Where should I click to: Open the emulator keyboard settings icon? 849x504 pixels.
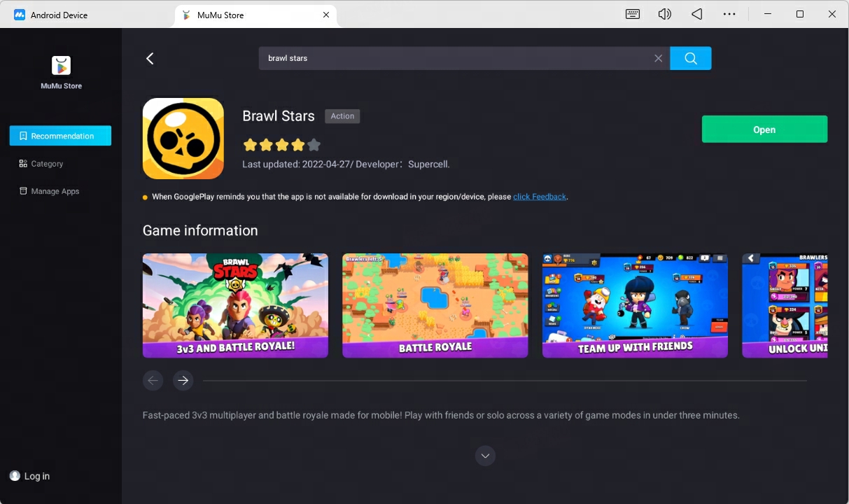[632, 14]
